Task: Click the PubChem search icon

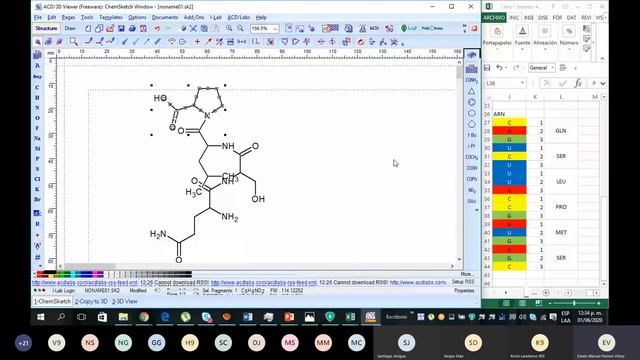Action: pos(432,28)
